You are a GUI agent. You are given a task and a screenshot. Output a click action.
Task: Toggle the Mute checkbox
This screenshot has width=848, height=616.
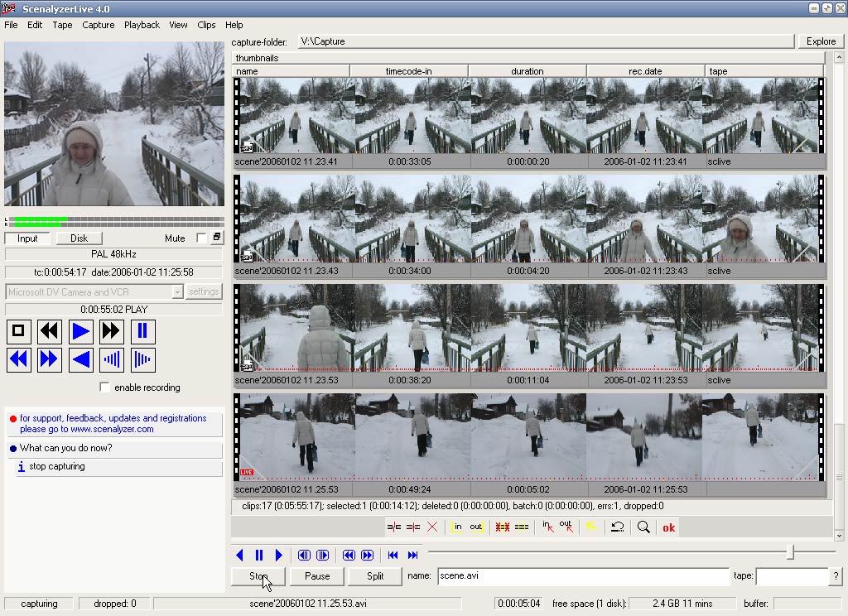(200, 238)
